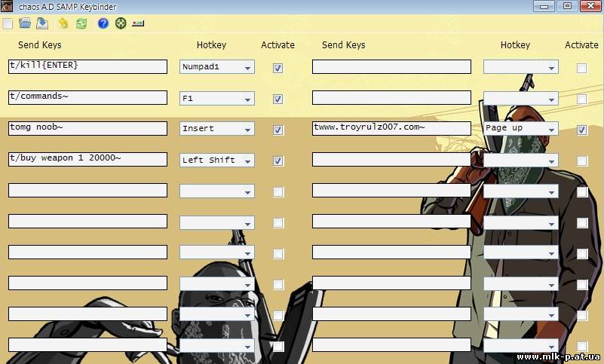Enable Activate checkbox in sixth left row

278,222
